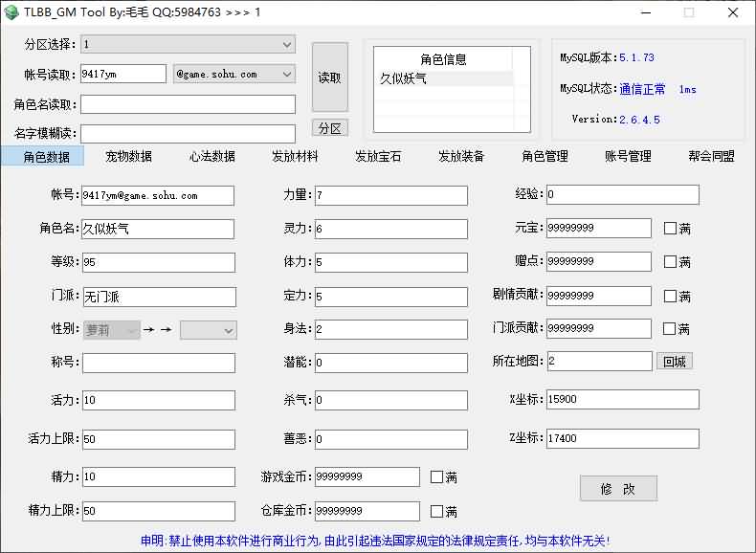Switch to the 发放装备 tab

461,156
